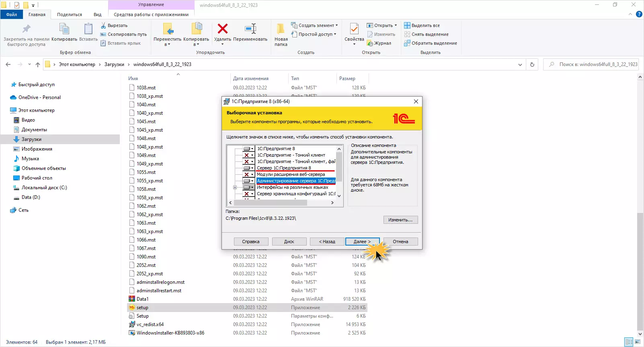
Task: Select the 1038.mst file
Action: (x=146, y=88)
